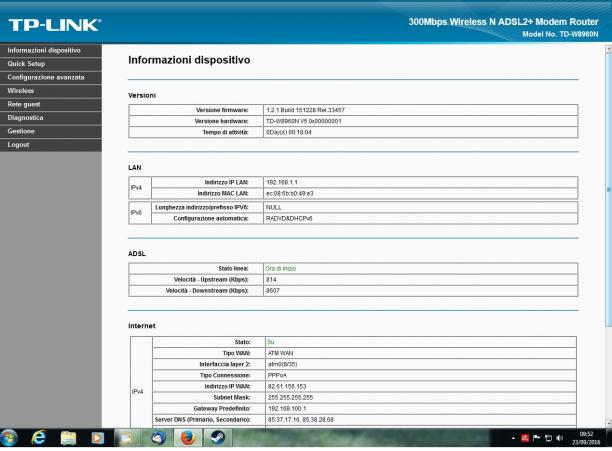Click the TP-LINK logo
This screenshot has height=451, width=612.
pos(55,25)
